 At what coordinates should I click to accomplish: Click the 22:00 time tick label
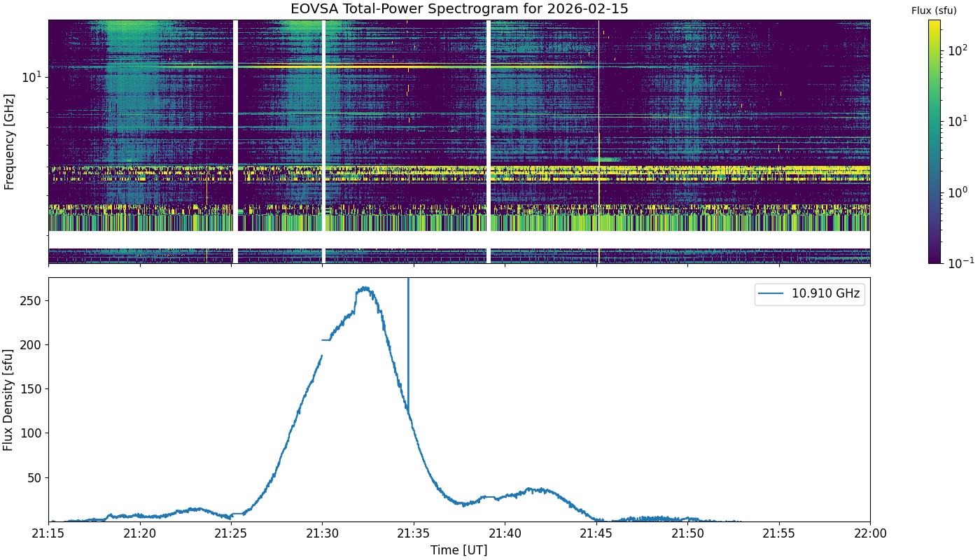[870, 533]
